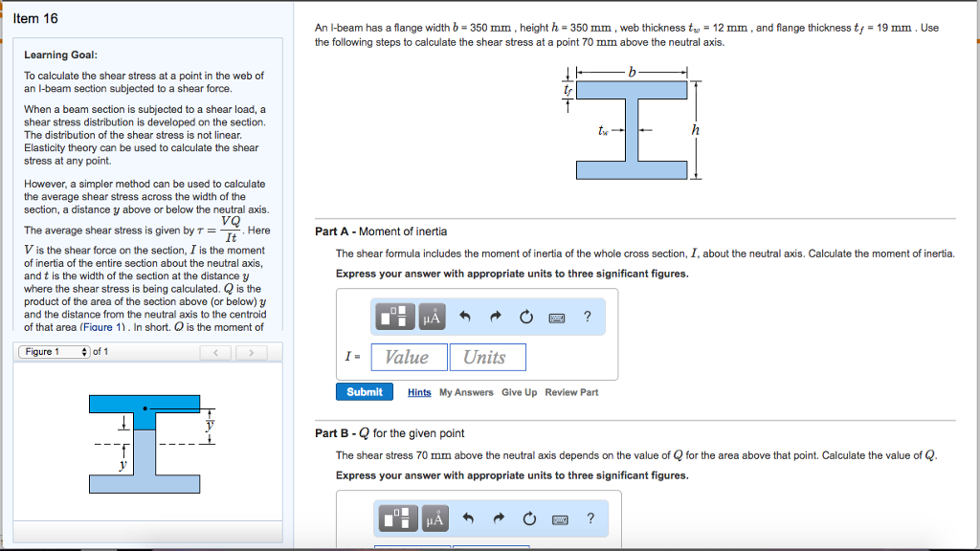980x551 pixels.
Task: Click the redo arrow in Part B toolbar
Action: point(499,518)
